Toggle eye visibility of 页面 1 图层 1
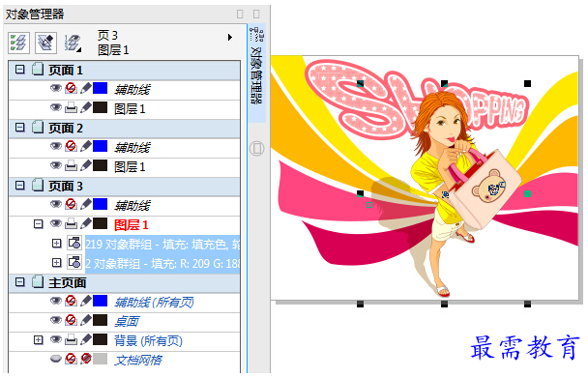 pyautogui.click(x=56, y=107)
